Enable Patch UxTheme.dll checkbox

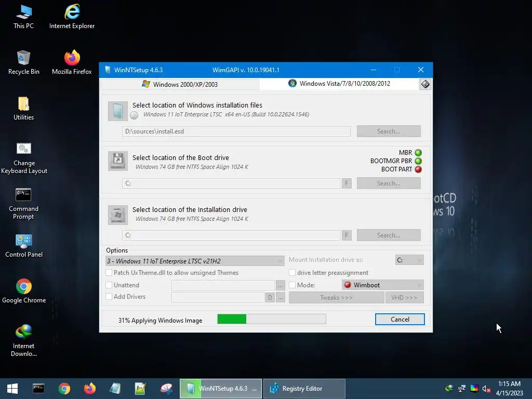[109, 272]
